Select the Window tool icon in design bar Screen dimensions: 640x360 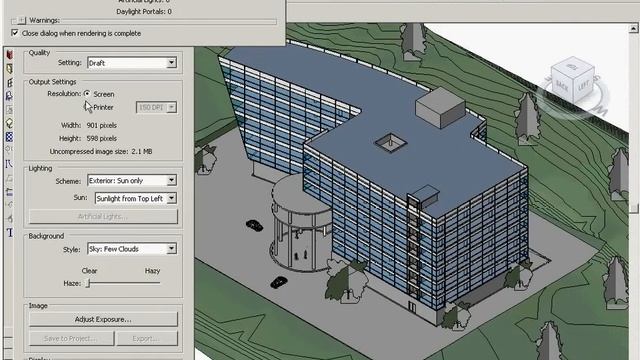coord(9,82)
